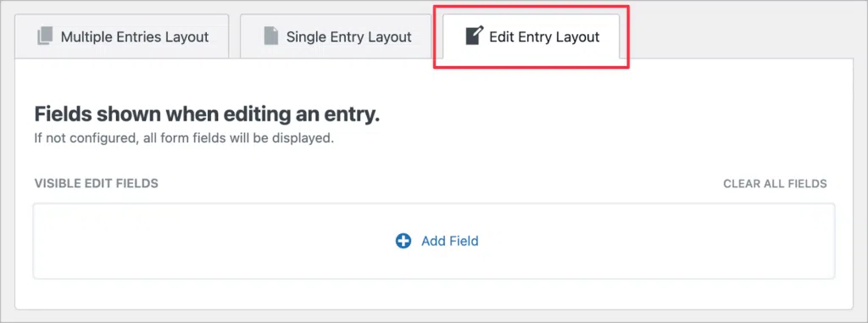Open the Single Entry Layout tab
The width and height of the screenshot is (868, 323).
pyautogui.click(x=336, y=36)
